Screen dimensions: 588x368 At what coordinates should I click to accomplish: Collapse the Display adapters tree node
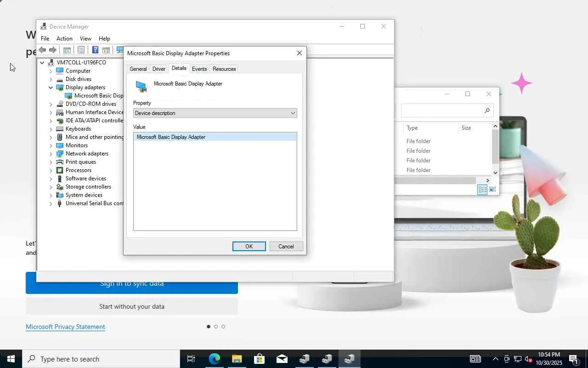pos(51,87)
